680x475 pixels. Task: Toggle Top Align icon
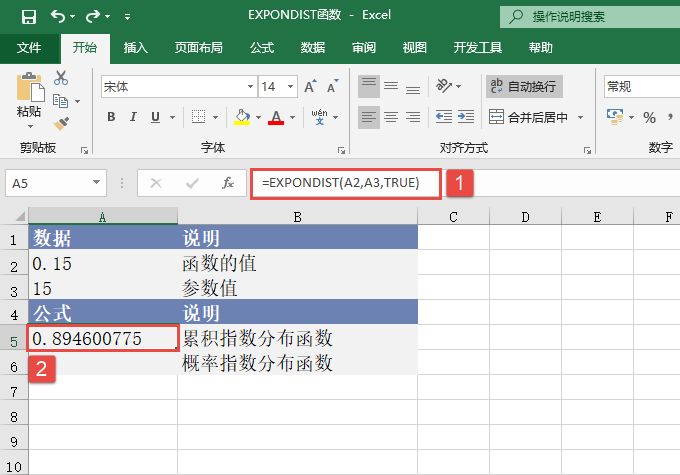pos(369,86)
